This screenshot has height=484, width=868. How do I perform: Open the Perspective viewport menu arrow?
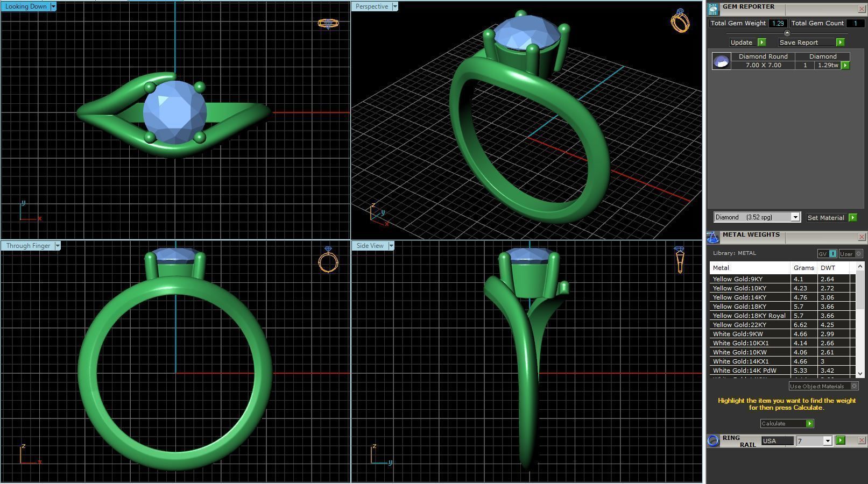coord(395,6)
